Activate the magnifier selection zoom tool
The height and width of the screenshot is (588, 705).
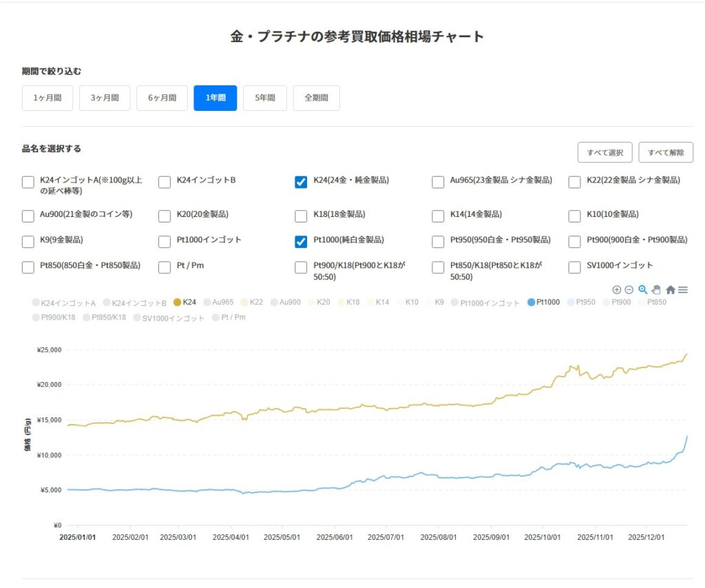click(642, 290)
